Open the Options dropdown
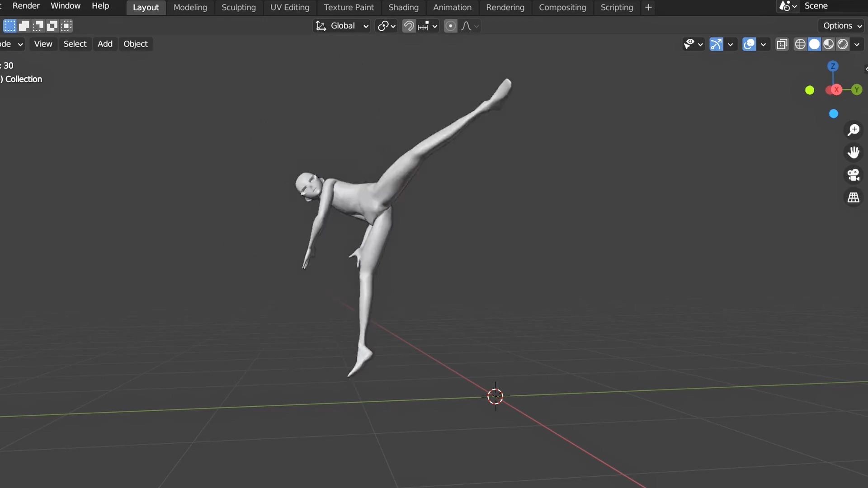Viewport: 868px width, 488px height. click(843, 26)
